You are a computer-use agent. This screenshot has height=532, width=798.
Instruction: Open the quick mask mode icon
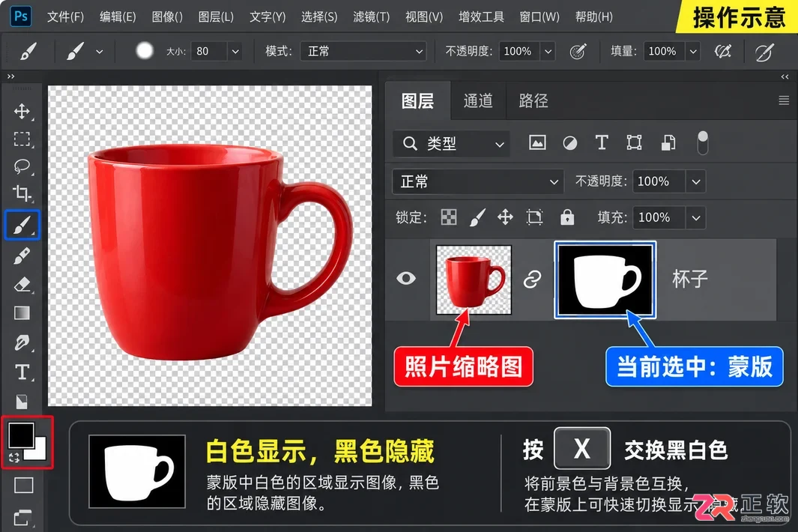pyautogui.click(x=23, y=485)
